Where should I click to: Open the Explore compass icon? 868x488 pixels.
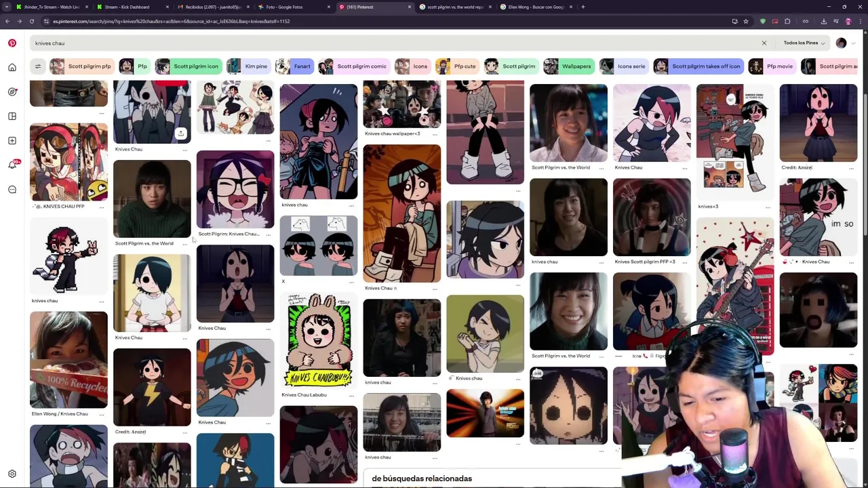12,91
